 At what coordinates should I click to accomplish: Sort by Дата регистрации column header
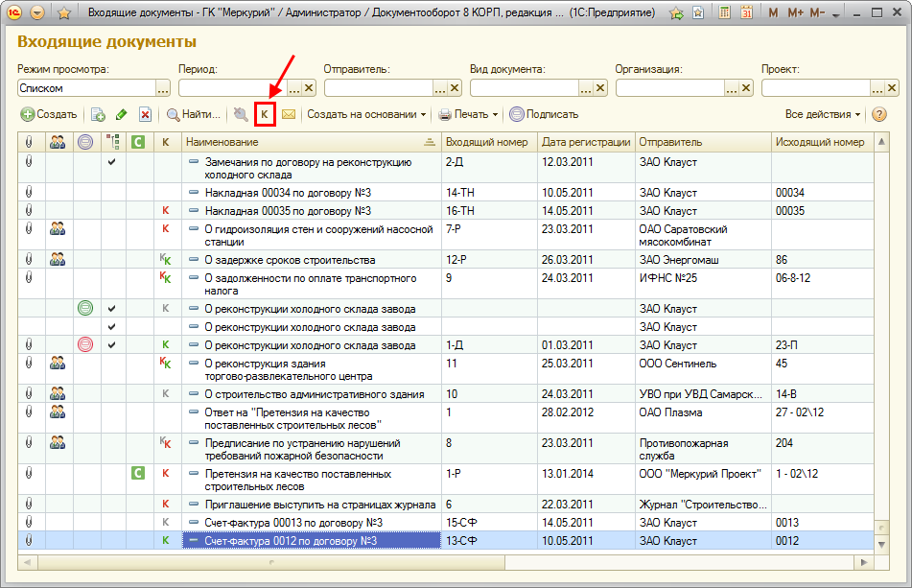585,142
